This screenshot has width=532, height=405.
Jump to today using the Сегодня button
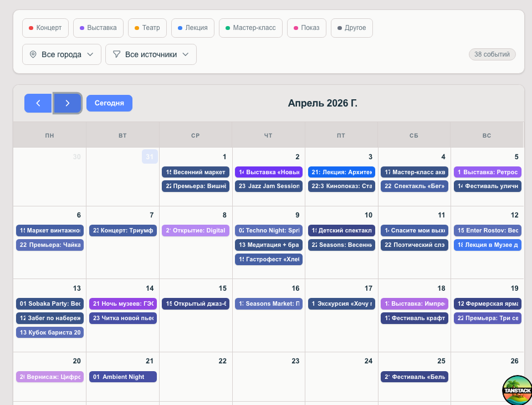click(109, 103)
